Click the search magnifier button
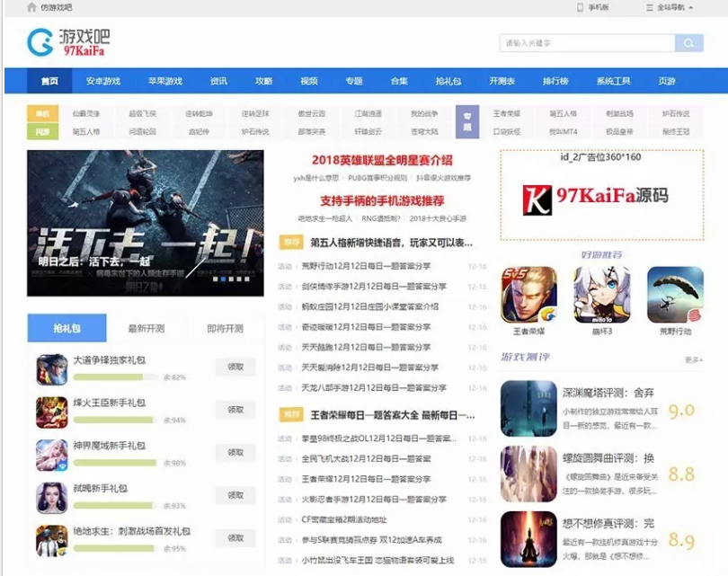 pos(689,43)
